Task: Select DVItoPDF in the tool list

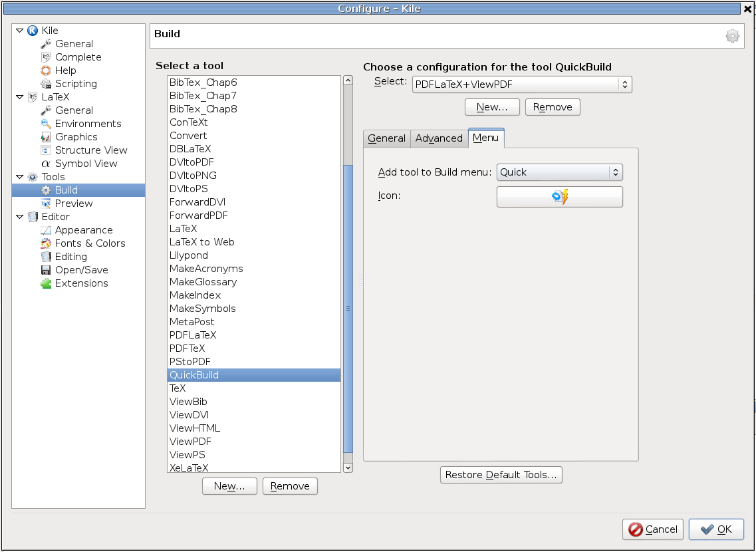Action: click(x=253, y=162)
